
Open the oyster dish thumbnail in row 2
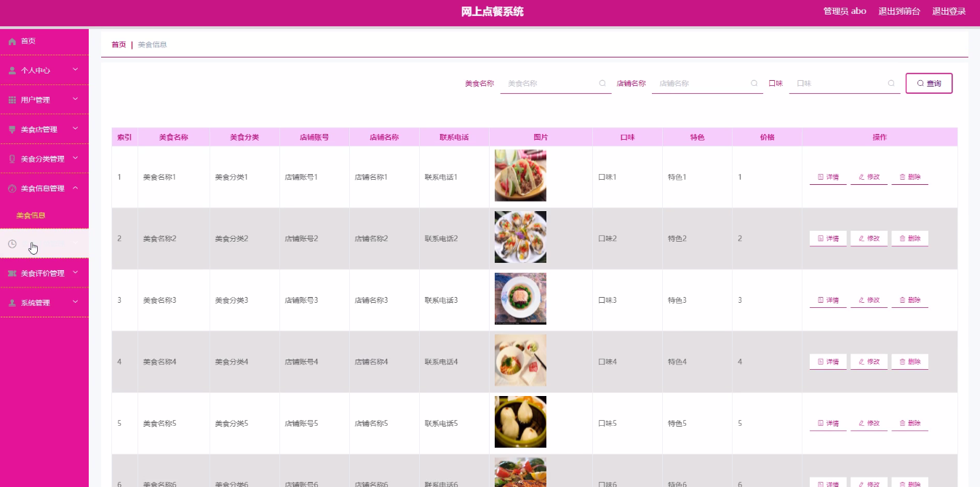520,237
